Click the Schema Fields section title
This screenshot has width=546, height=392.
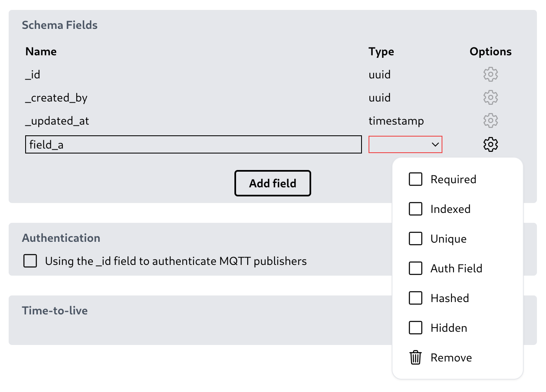pos(60,25)
